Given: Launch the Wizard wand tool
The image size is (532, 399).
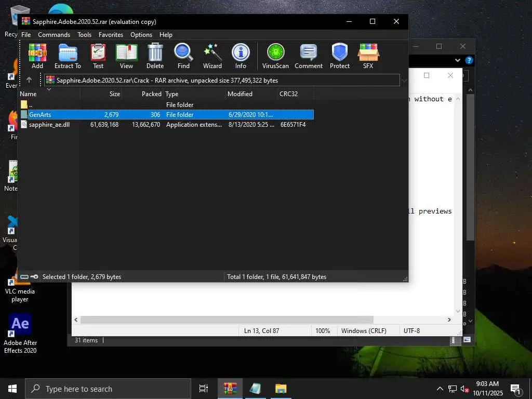Looking at the screenshot, I should click(x=212, y=56).
